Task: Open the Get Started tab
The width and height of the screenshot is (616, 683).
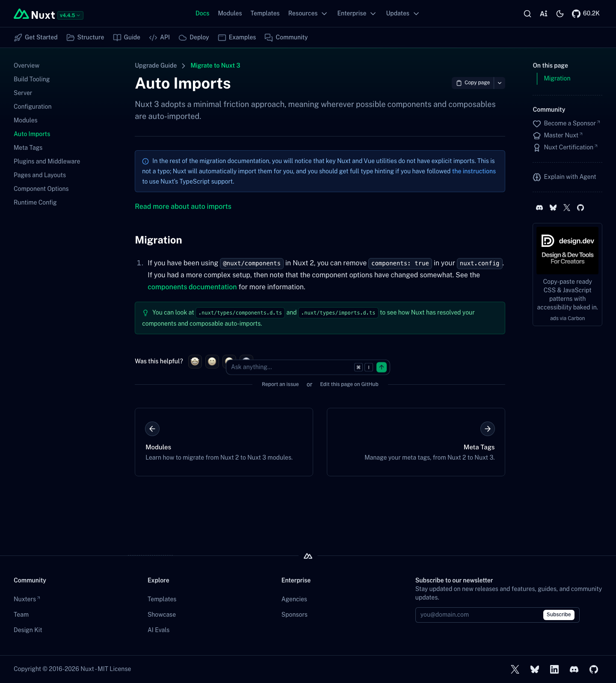Action: click(36, 38)
